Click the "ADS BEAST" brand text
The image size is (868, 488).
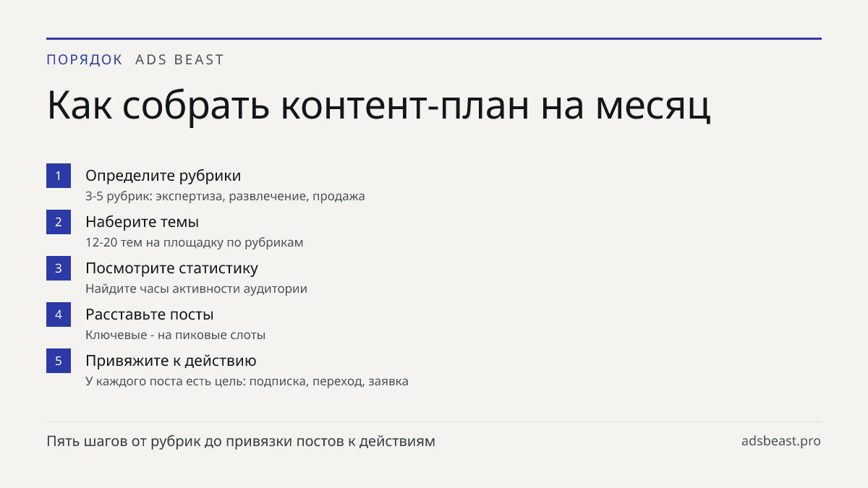[180, 59]
